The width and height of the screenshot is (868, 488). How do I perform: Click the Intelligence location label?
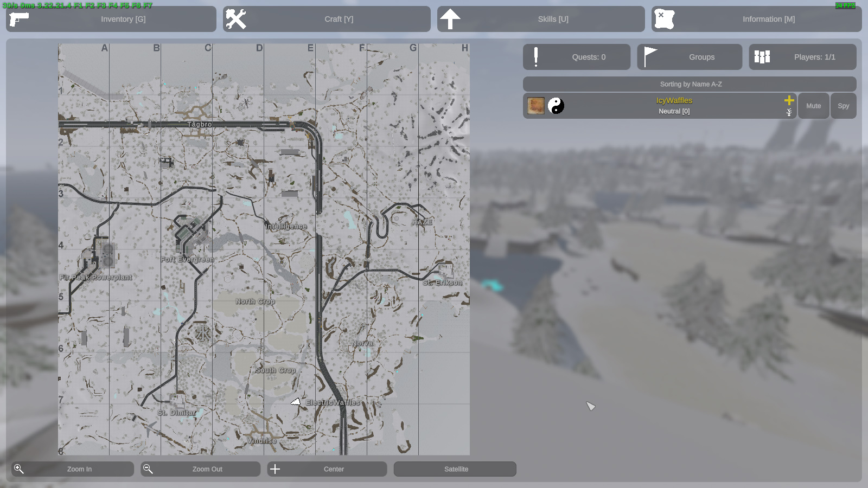(286, 226)
